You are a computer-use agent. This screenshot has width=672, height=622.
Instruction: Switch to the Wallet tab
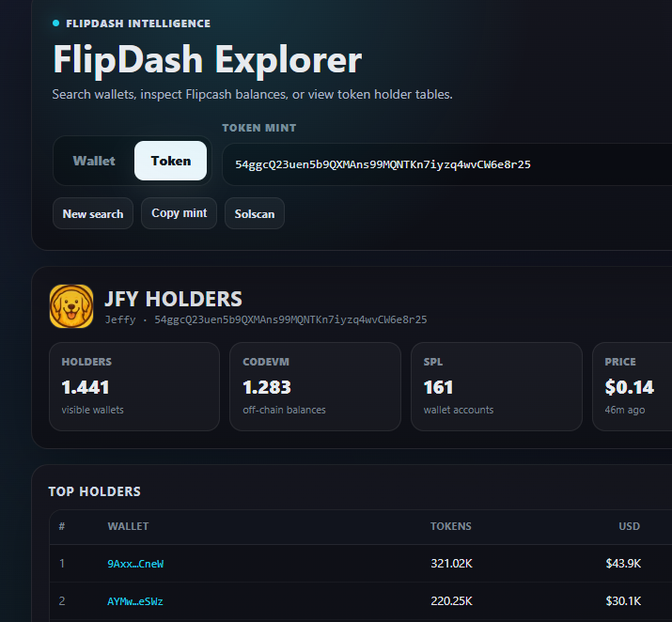[x=94, y=161]
